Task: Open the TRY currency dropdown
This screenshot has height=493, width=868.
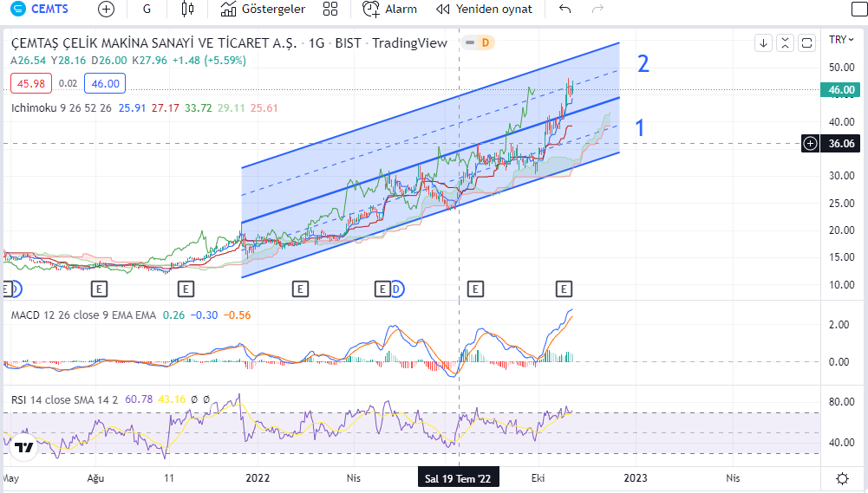Action: click(841, 40)
